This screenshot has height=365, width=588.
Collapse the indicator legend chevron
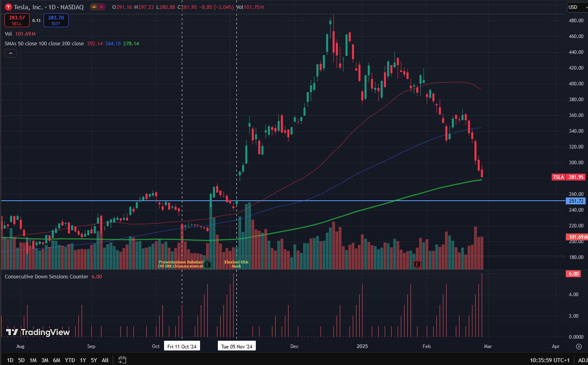tap(11, 53)
